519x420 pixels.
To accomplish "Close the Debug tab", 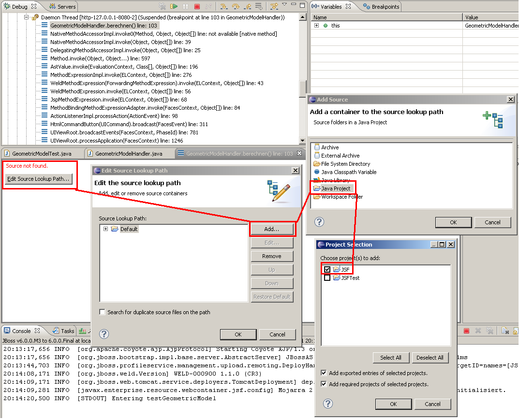I will coord(34,6).
